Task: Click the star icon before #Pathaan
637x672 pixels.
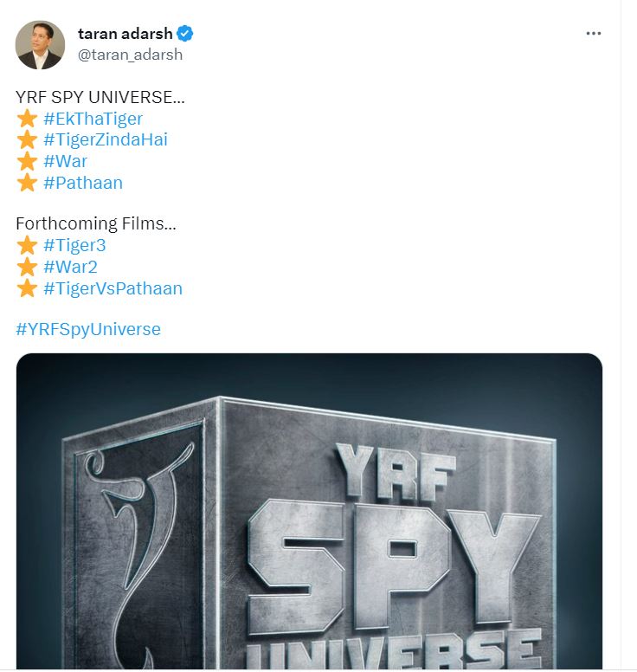Action: (27, 182)
